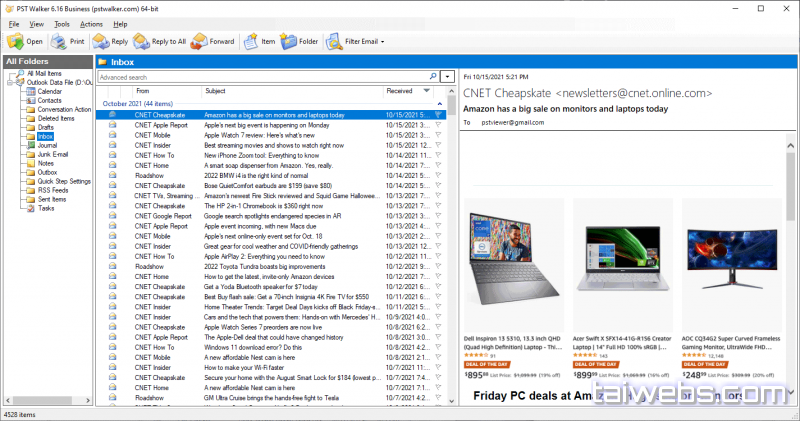This screenshot has width=800, height=421.
Task: Click the message list vertical scrollbar
Action: 452,250
